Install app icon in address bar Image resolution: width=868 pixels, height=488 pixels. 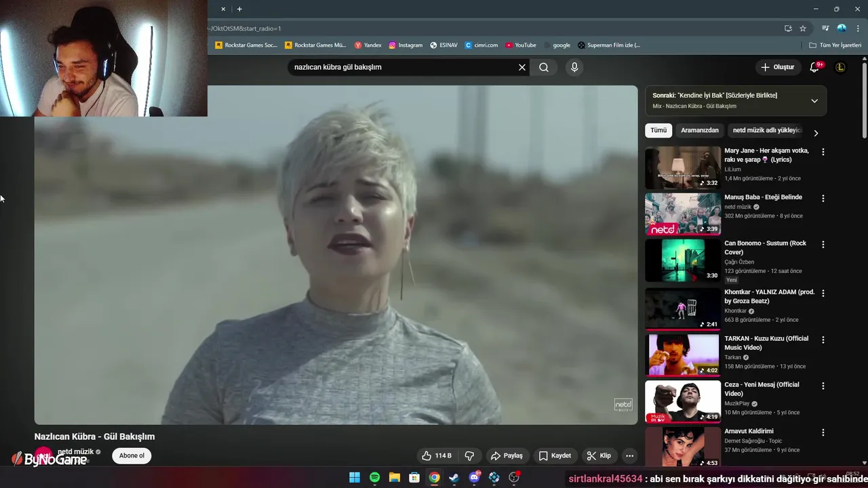(788, 28)
